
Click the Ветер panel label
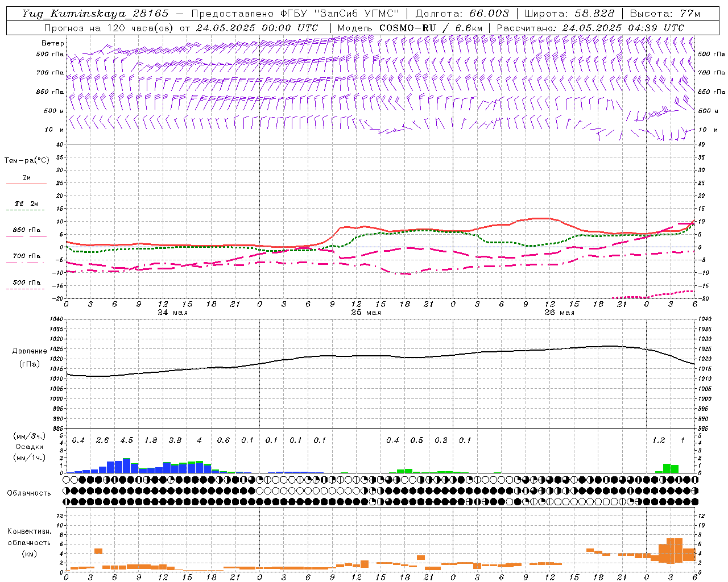tap(53, 43)
